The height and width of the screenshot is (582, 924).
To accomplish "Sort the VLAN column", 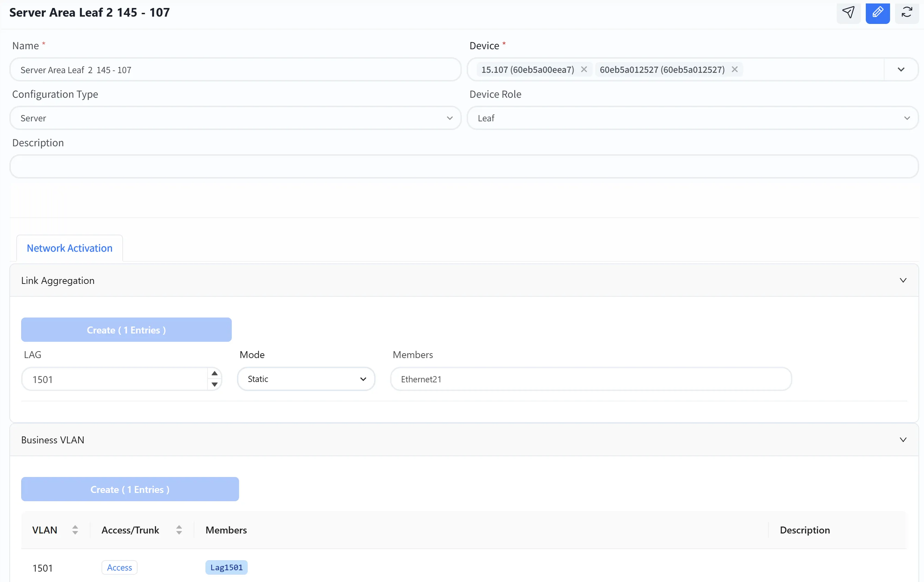I will [x=75, y=530].
